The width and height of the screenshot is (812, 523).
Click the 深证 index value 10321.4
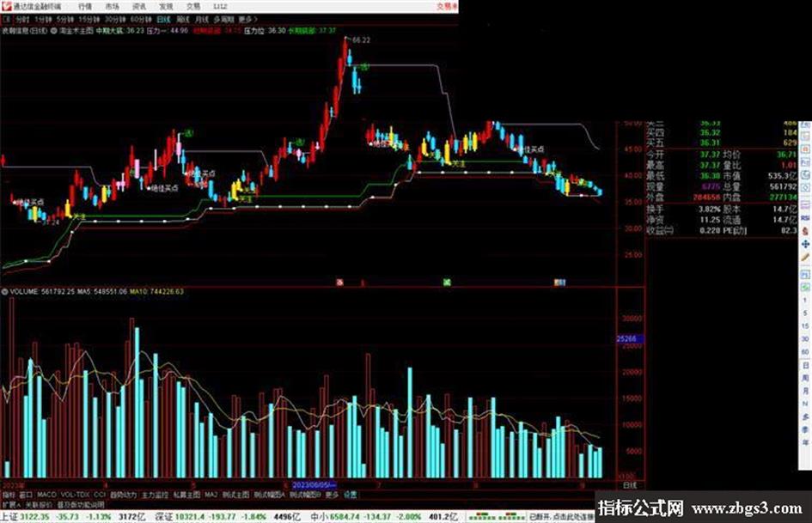tap(191, 517)
